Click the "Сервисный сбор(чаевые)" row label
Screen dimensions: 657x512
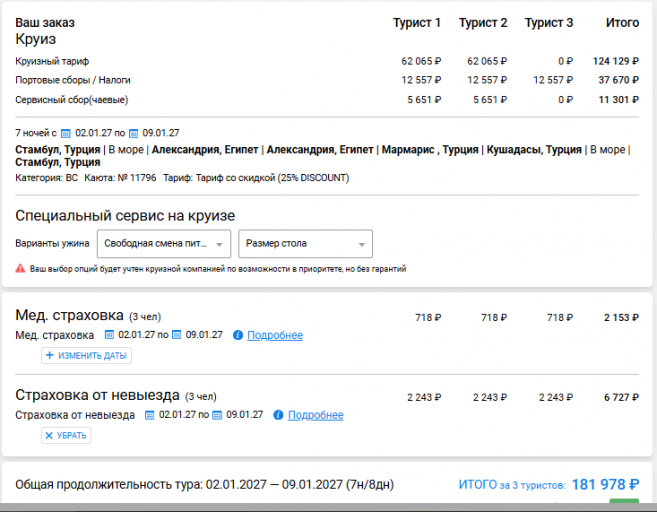click(x=72, y=100)
